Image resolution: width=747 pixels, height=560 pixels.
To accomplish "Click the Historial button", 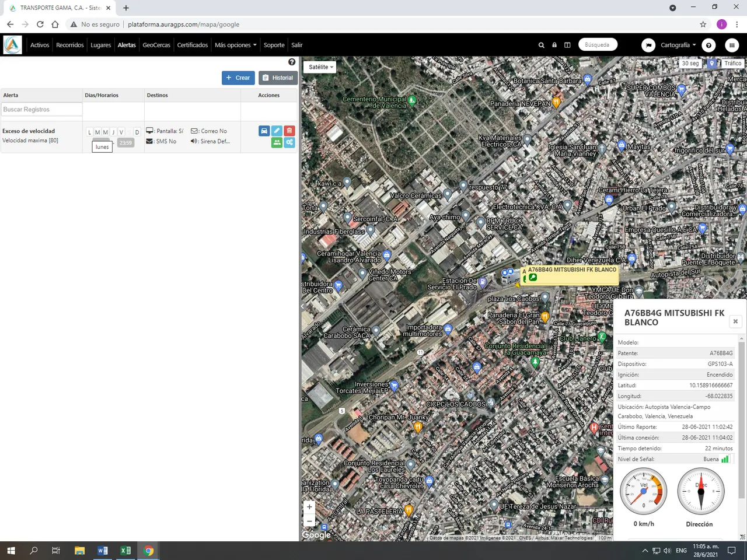I will [x=278, y=78].
